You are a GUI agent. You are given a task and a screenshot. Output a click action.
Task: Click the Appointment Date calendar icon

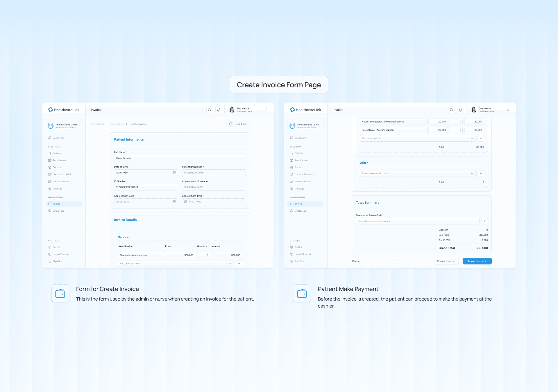click(x=175, y=202)
